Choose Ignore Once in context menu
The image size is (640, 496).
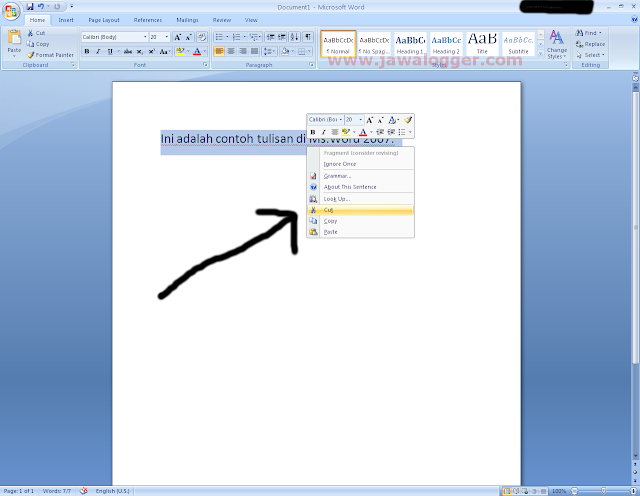click(360, 164)
